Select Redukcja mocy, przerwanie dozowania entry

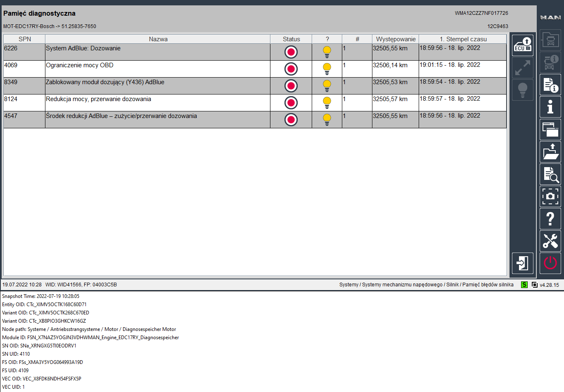click(255, 103)
